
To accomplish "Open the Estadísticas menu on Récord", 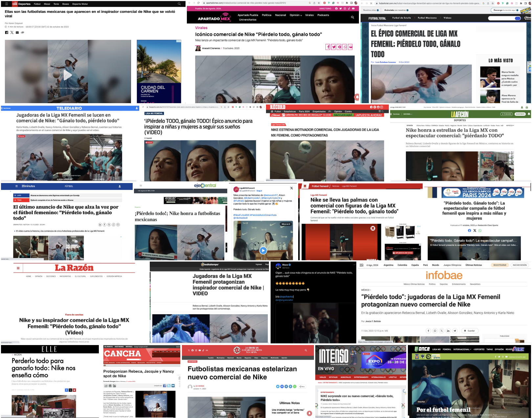I will [x=290, y=111].
